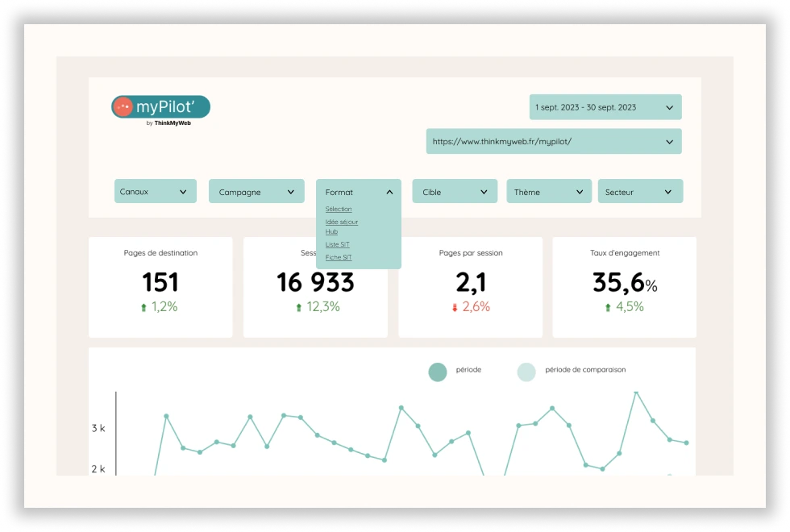Image resolution: width=790 pixels, height=532 pixels.
Task: Pick Liste SIT from Format list
Action: (337, 244)
